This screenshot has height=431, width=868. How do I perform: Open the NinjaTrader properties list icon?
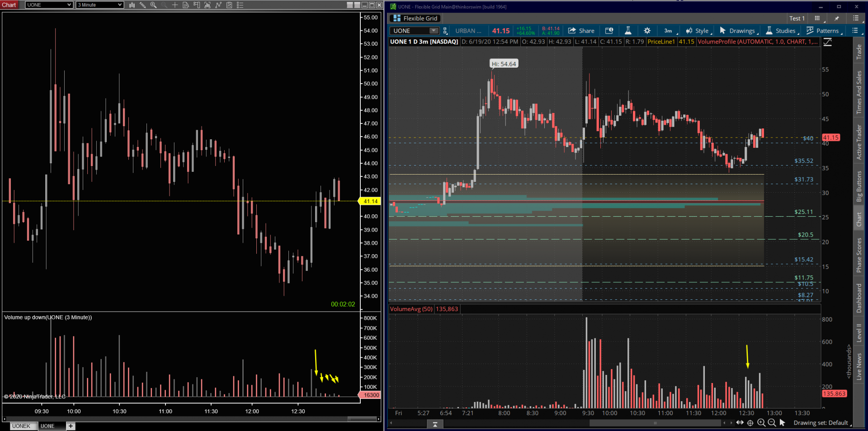point(240,5)
